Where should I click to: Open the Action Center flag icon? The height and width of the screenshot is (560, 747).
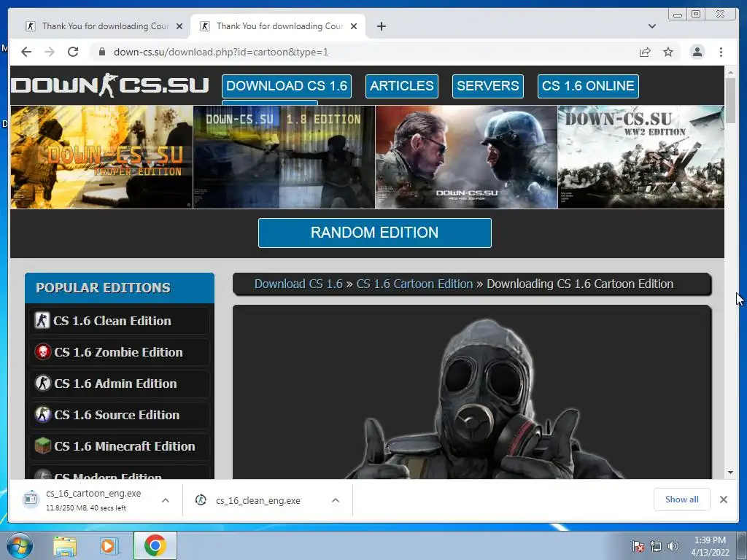click(x=638, y=546)
